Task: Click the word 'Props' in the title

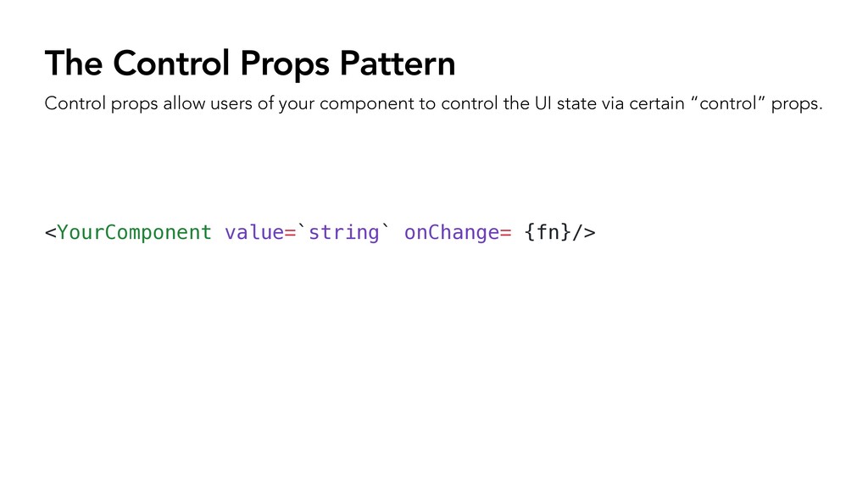Action: [285, 65]
